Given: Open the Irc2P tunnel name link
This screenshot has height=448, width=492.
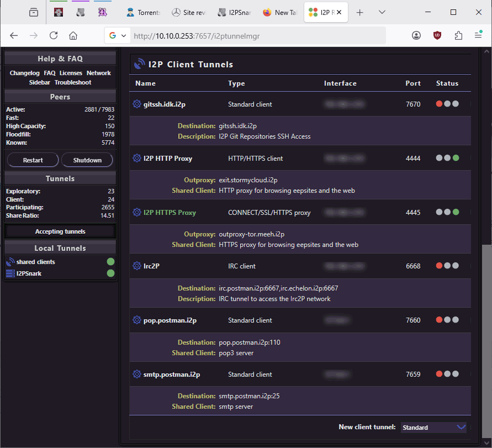Looking at the screenshot, I should click(x=151, y=266).
